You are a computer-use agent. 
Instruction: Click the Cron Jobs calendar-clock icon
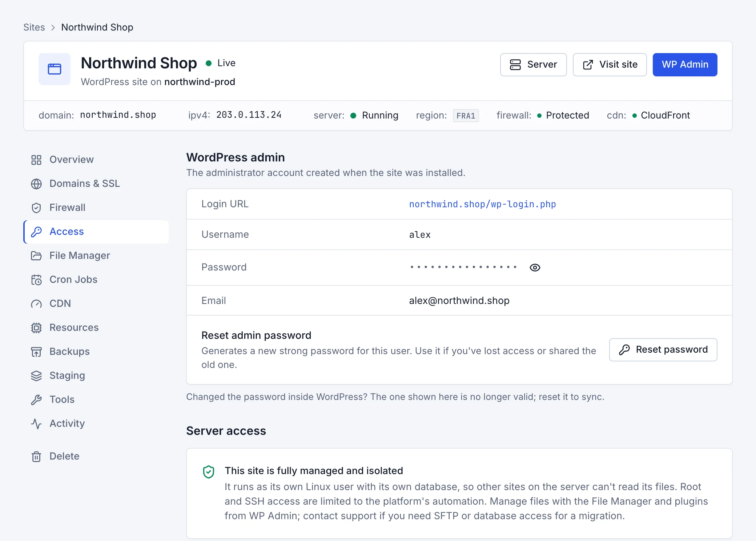tap(36, 280)
